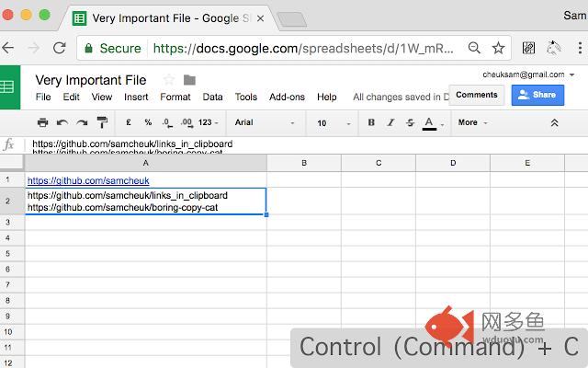Click the select-all corner box of grid
Image resolution: width=588 pixels, height=368 pixels.
[x=12, y=163]
